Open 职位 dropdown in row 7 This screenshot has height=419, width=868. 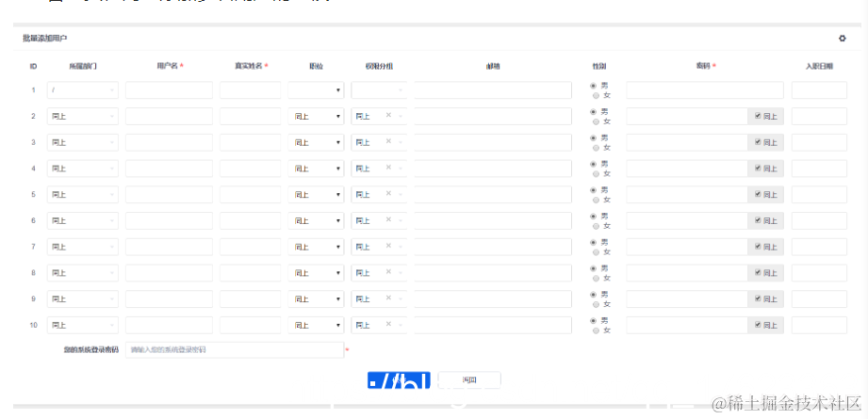(316, 247)
